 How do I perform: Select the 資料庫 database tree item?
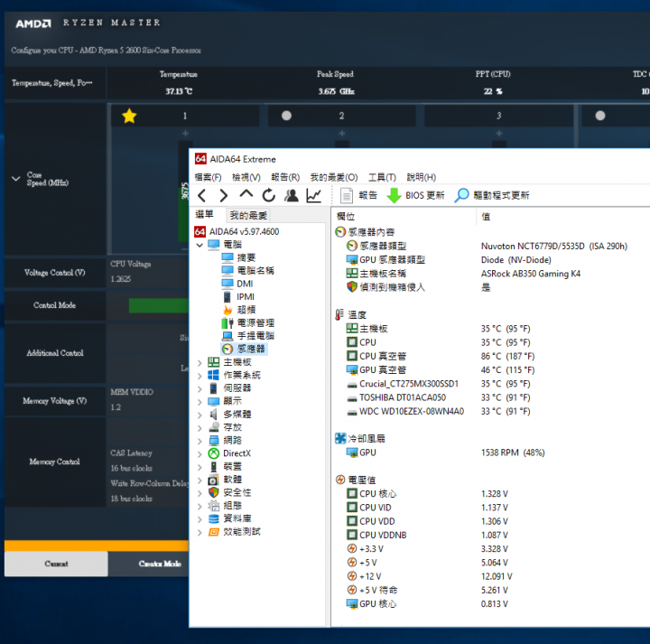coord(229,518)
